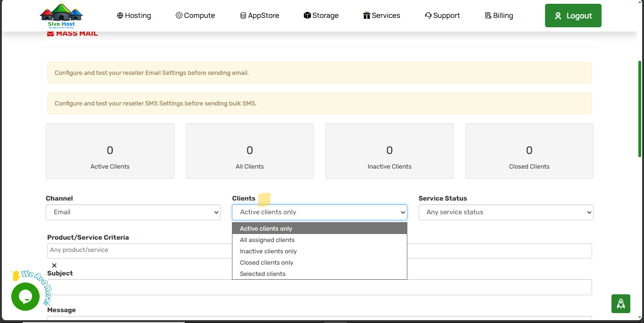Open the Hosting menu

coord(134,16)
